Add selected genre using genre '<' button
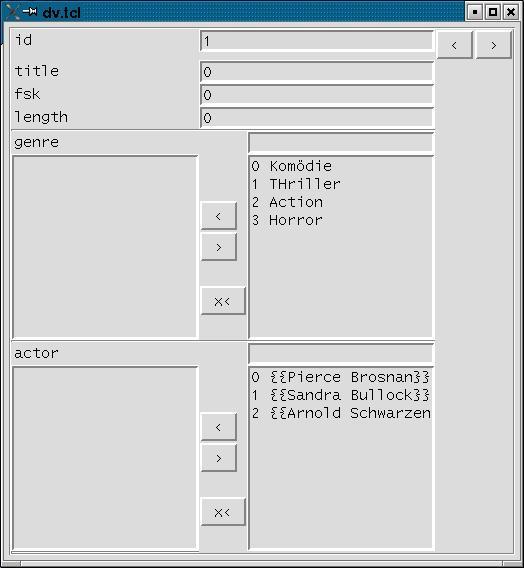The image size is (524, 568). pos(218,216)
